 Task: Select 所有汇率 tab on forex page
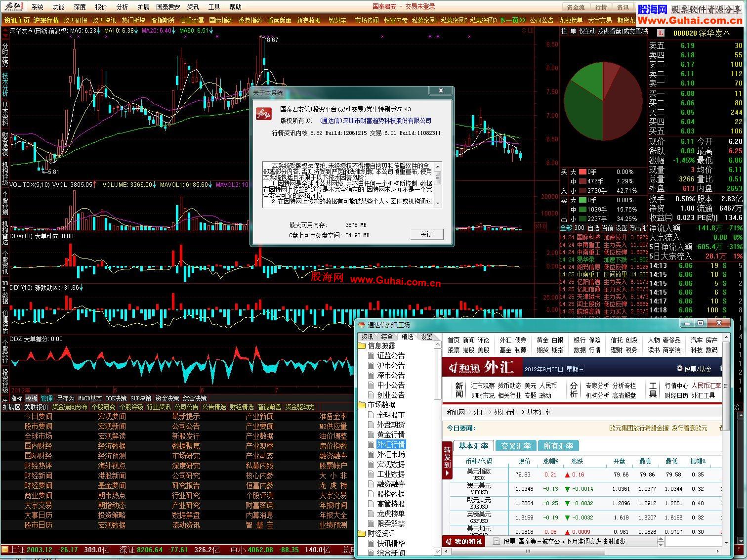pyautogui.click(x=558, y=446)
